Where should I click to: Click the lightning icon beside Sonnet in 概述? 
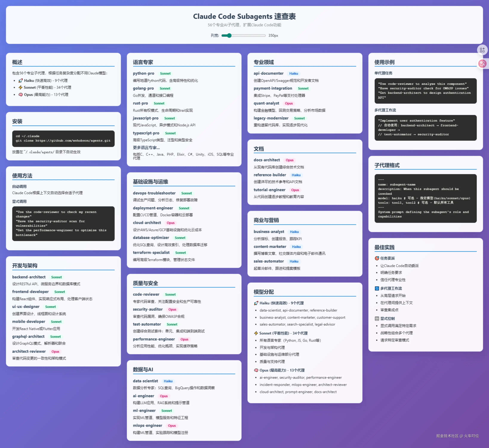click(21, 87)
